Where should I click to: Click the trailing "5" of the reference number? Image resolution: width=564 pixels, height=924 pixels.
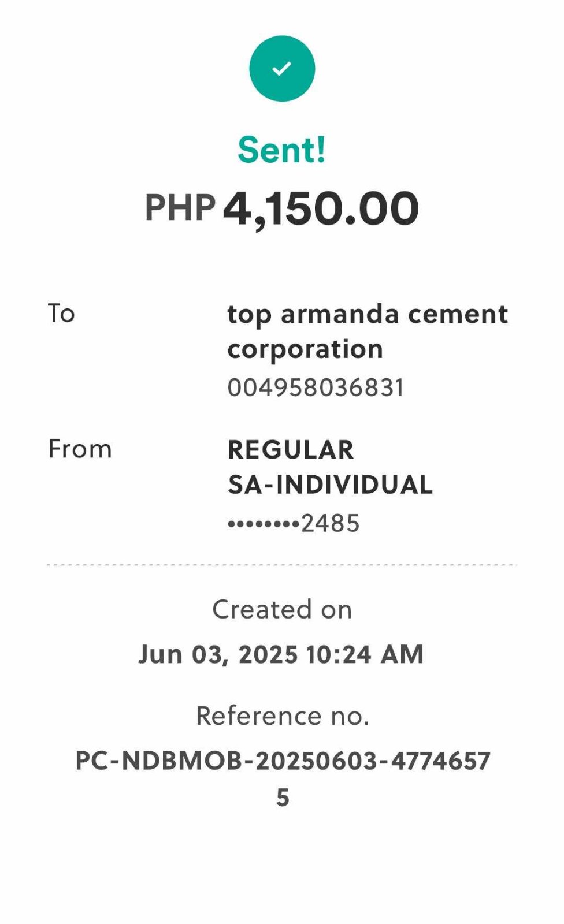(283, 798)
